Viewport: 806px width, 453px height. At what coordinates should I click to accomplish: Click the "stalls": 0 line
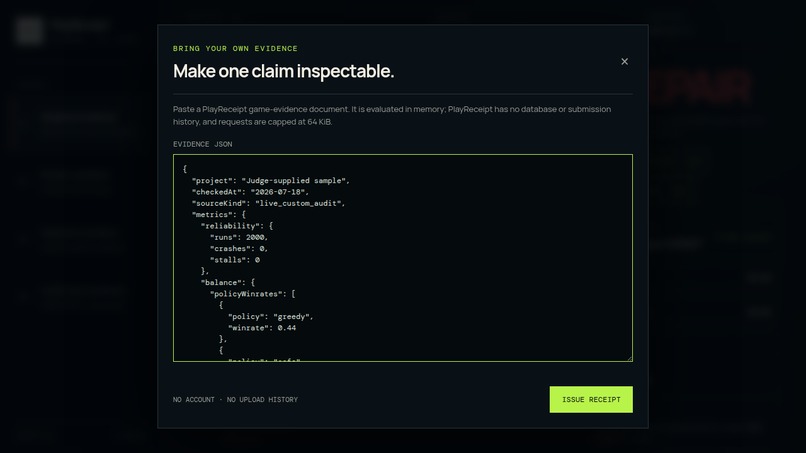pos(235,260)
